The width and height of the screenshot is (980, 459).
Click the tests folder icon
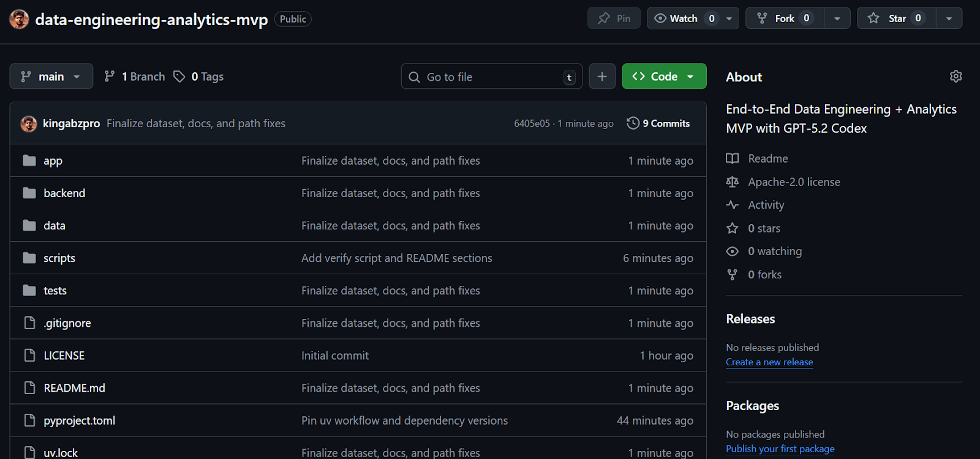pyautogui.click(x=29, y=290)
